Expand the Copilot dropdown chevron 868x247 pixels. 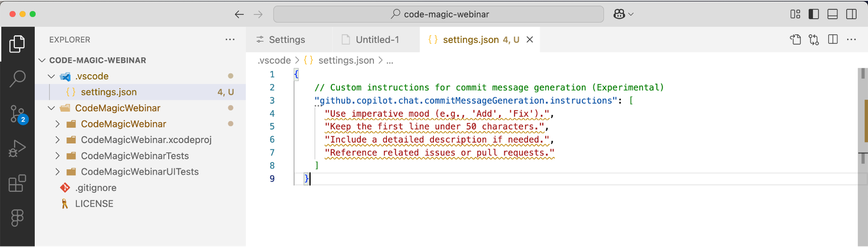tap(631, 14)
